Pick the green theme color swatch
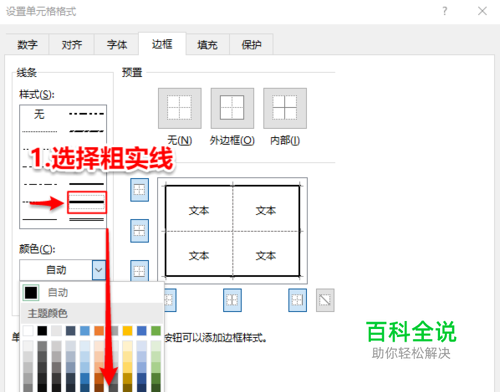The width and height of the screenshot is (500, 392). point(156,331)
